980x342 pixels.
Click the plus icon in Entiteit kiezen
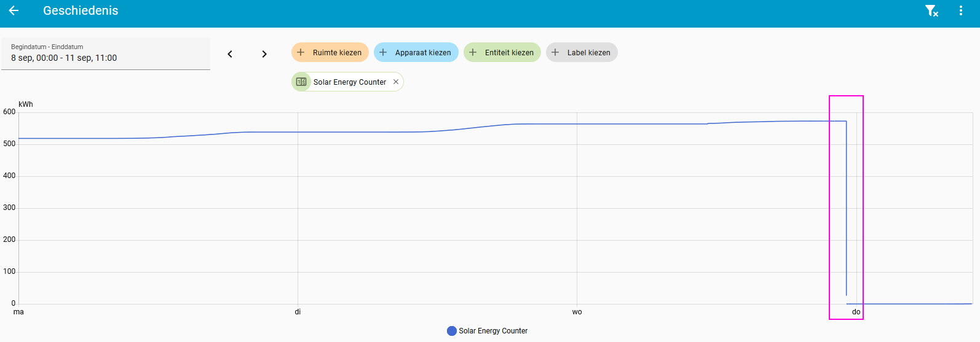pyautogui.click(x=473, y=52)
